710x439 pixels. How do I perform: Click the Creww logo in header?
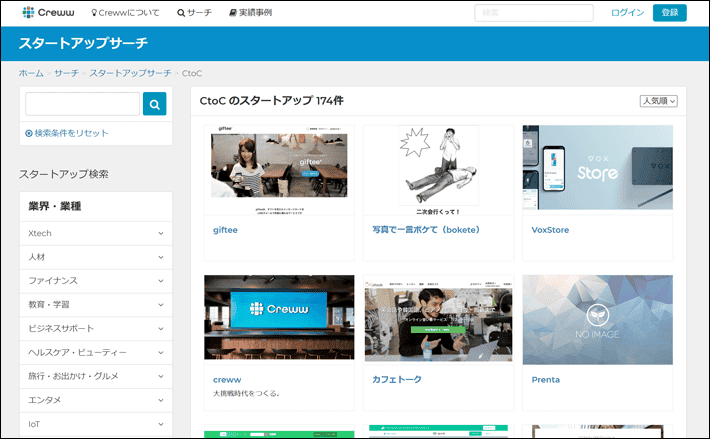pyautogui.click(x=48, y=12)
